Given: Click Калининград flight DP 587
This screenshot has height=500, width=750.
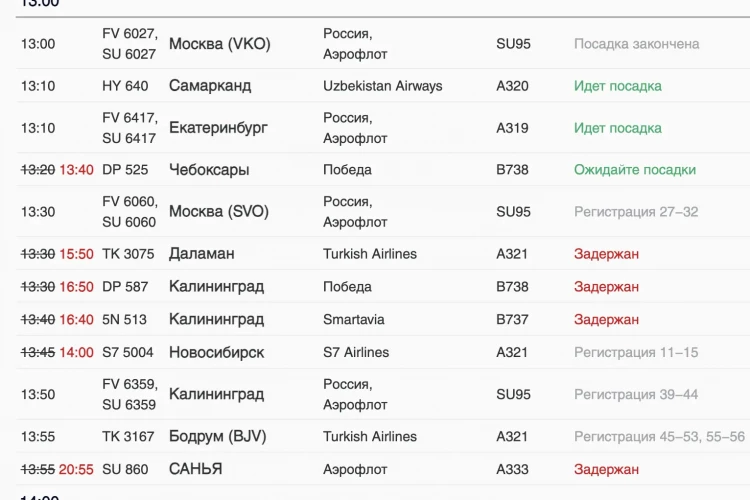Looking at the screenshot, I should coord(383,287).
